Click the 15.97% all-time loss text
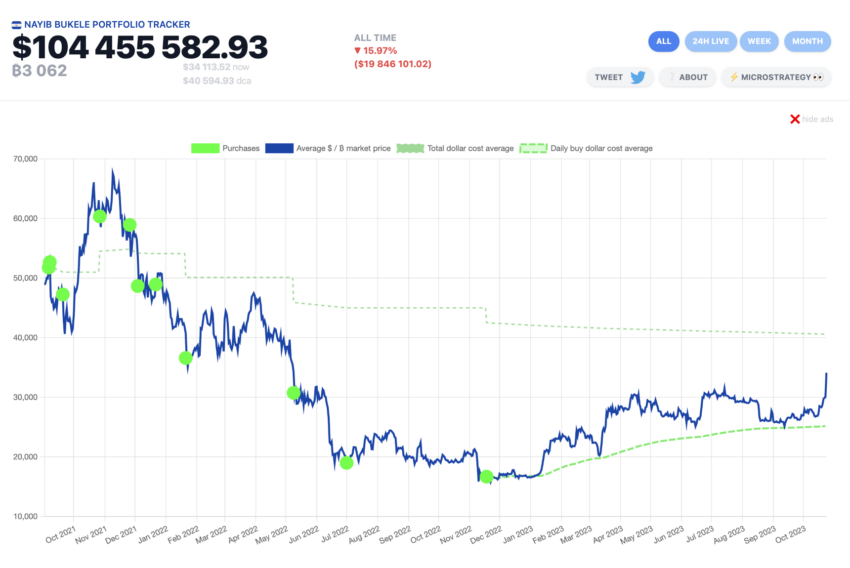The image size is (850, 568). tap(375, 50)
